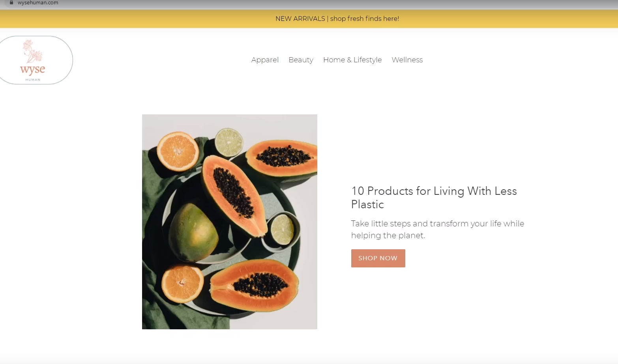The image size is (618, 364).
Task: Click the 'shop fresh finds here!' text
Action: click(365, 19)
